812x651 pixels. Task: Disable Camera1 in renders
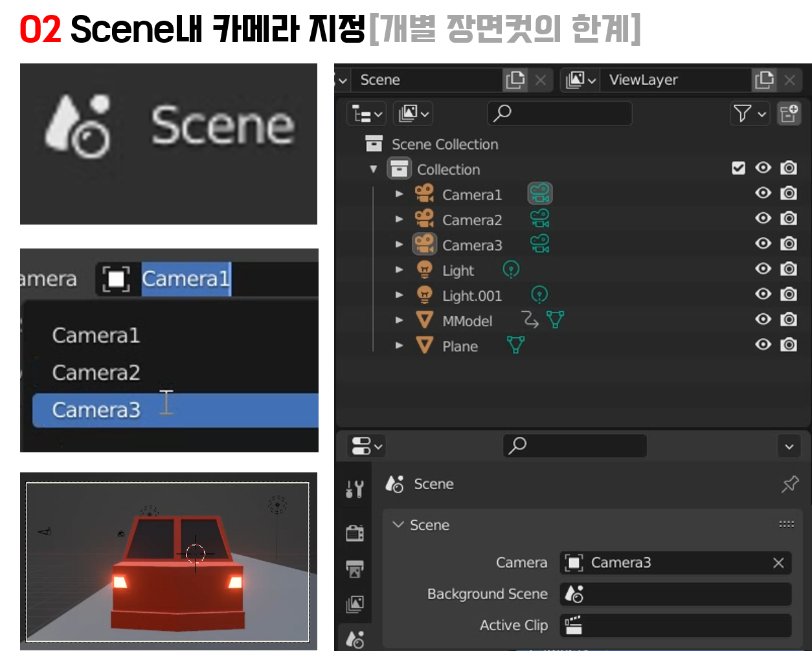(789, 193)
